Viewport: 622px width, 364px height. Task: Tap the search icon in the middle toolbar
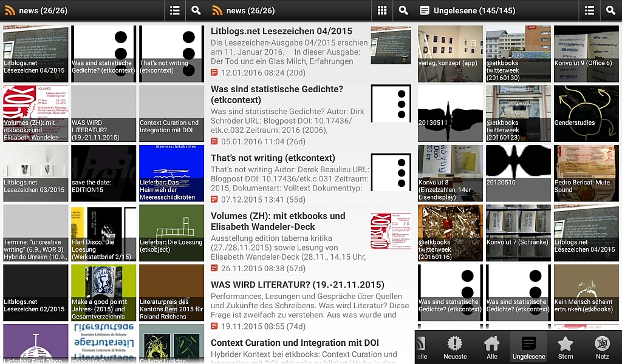point(405,10)
